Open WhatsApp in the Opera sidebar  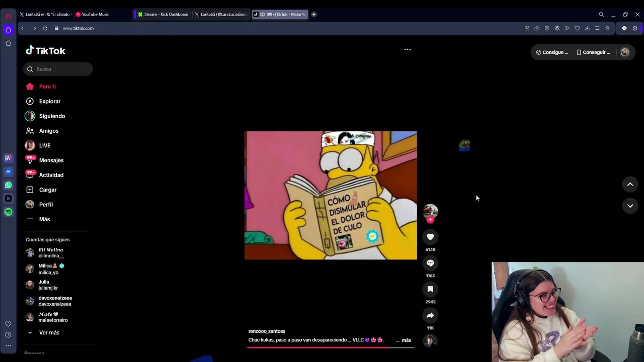(8, 185)
